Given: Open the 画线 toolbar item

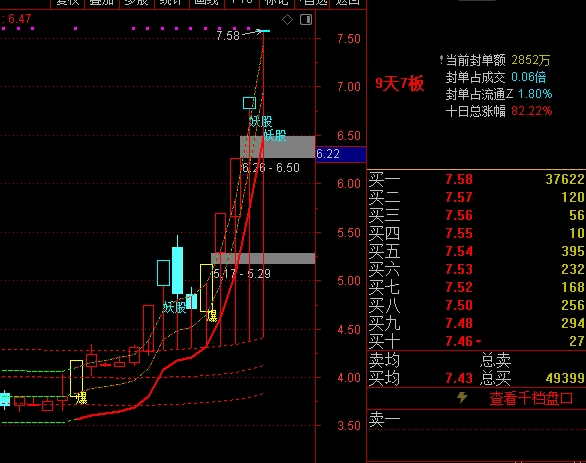Looking at the screenshot, I should click(206, 2).
